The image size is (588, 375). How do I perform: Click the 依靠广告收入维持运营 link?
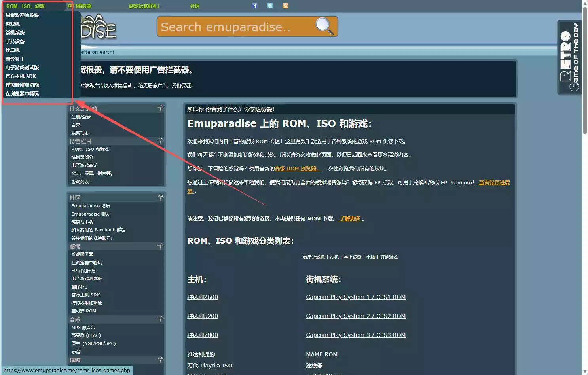[x=109, y=85]
